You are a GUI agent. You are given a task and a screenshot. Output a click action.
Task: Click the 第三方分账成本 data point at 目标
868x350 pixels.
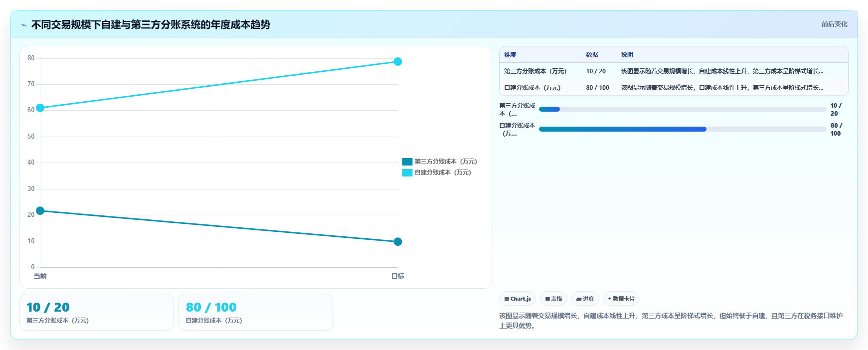[x=398, y=242]
